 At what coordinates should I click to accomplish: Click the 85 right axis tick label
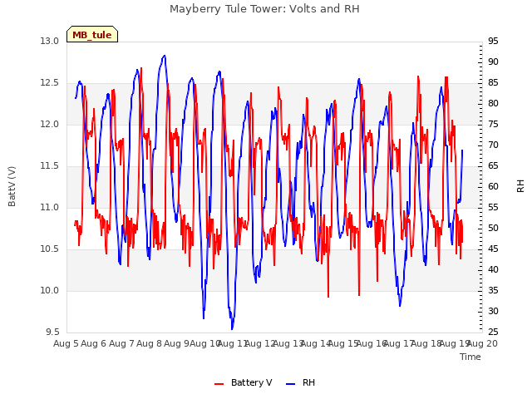[x=493, y=83]
